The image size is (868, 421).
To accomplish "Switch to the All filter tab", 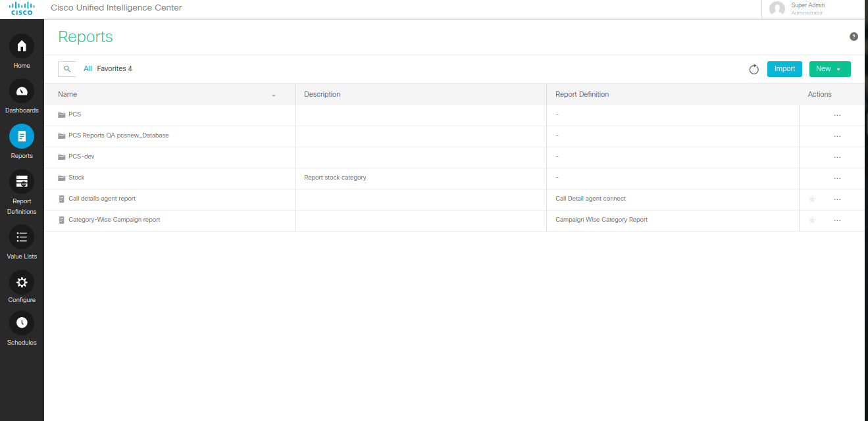I will 88,69.
